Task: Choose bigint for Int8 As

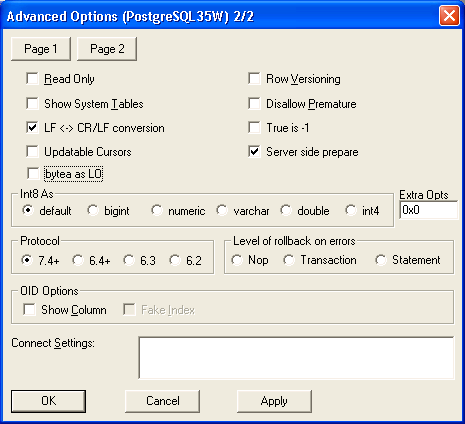Action: coord(93,210)
